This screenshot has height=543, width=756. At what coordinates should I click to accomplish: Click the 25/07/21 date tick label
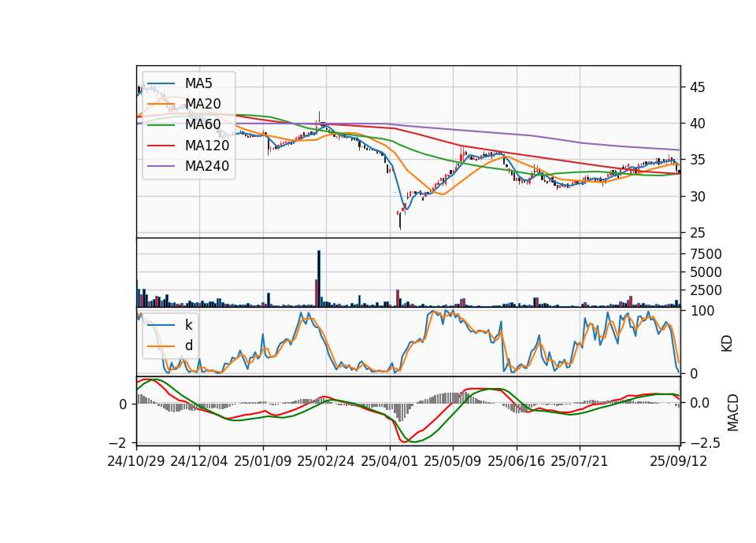pos(580,462)
